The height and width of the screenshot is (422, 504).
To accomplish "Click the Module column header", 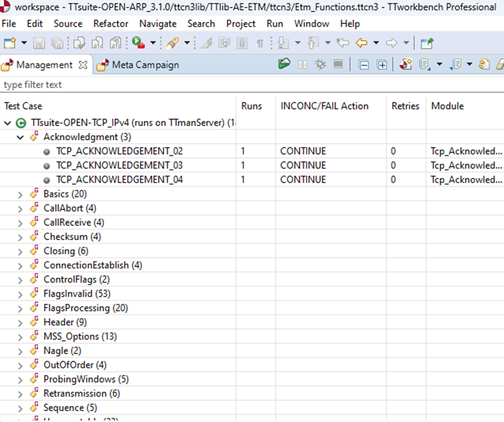I will click(x=447, y=106).
